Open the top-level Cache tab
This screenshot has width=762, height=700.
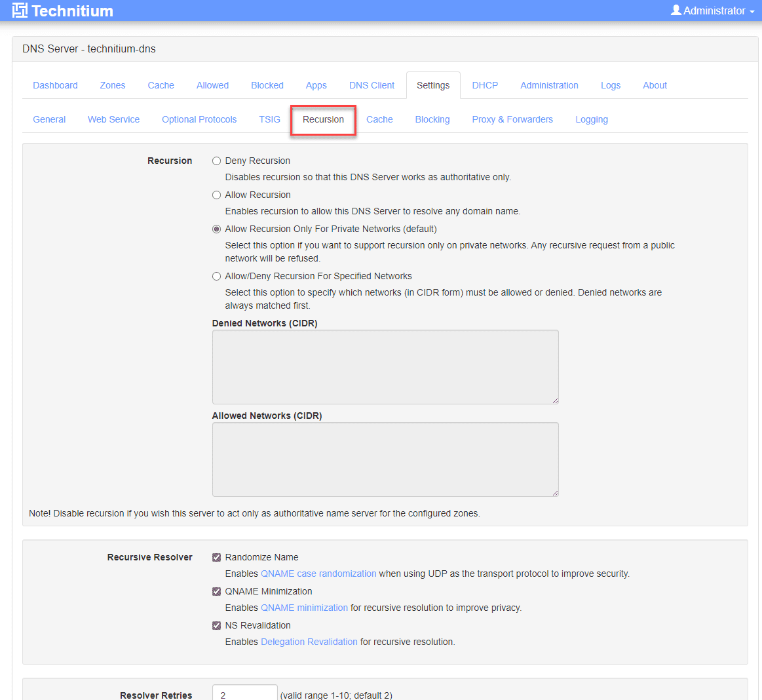161,86
